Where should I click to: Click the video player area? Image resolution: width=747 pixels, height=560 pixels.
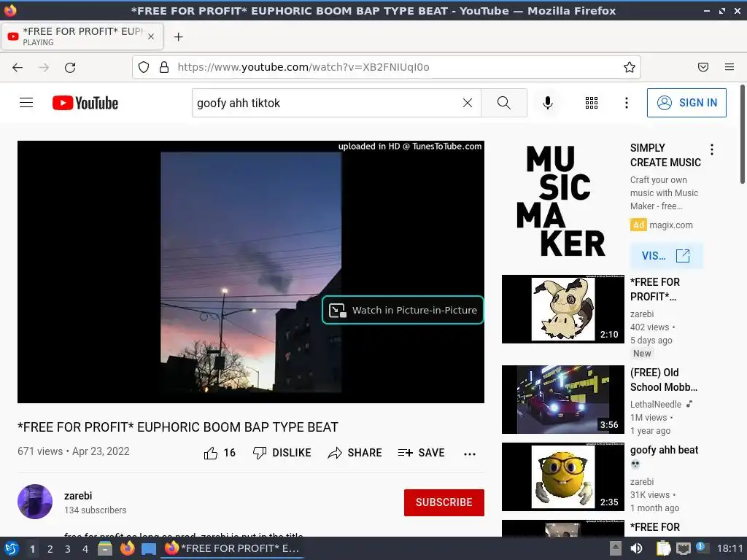click(x=251, y=271)
